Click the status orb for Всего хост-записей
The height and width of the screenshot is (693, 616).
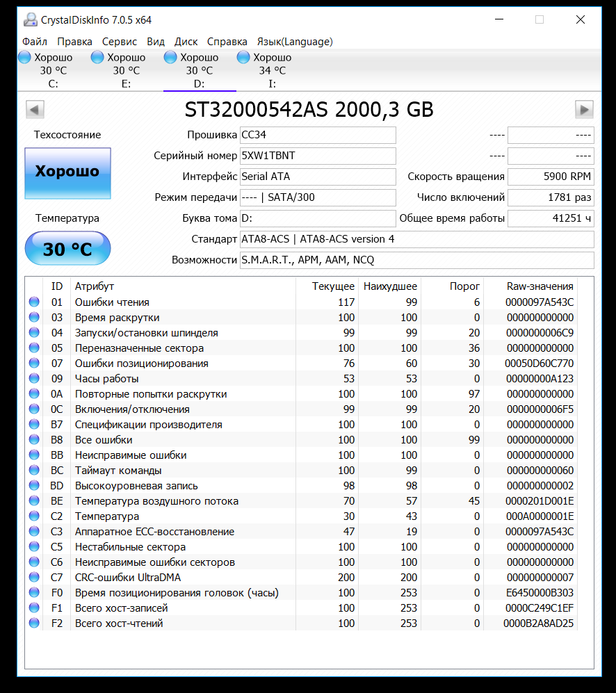[x=34, y=608]
